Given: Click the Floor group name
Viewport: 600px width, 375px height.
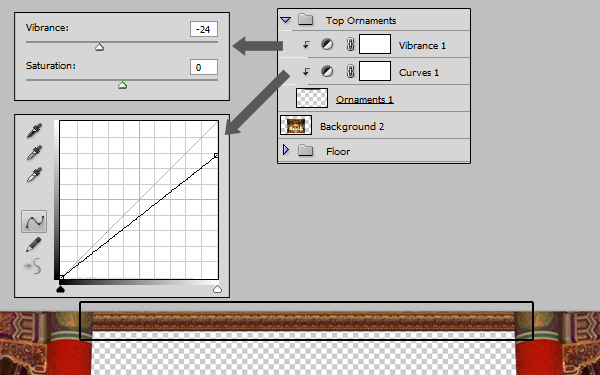Looking at the screenshot, I should click(x=338, y=152).
